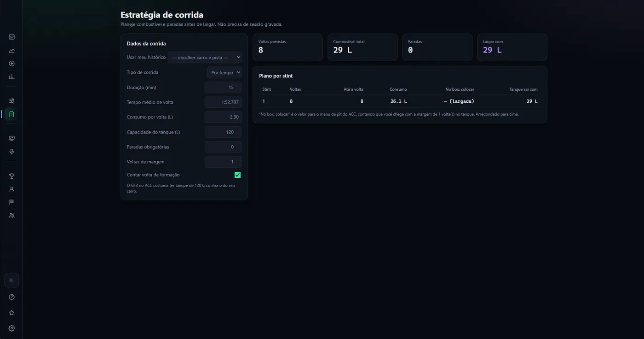Click the 'Até a volta' column header

pos(353,89)
